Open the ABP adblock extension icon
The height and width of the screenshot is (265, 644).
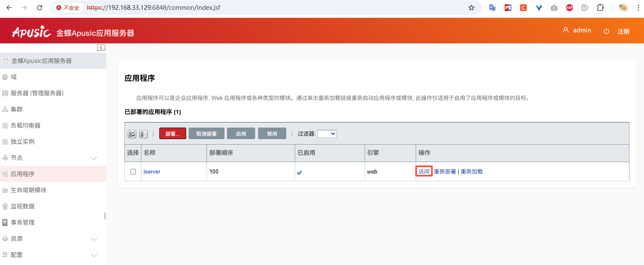click(569, 8)
